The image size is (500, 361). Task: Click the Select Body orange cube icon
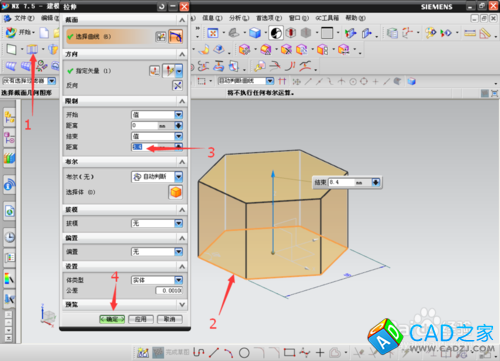176,192
